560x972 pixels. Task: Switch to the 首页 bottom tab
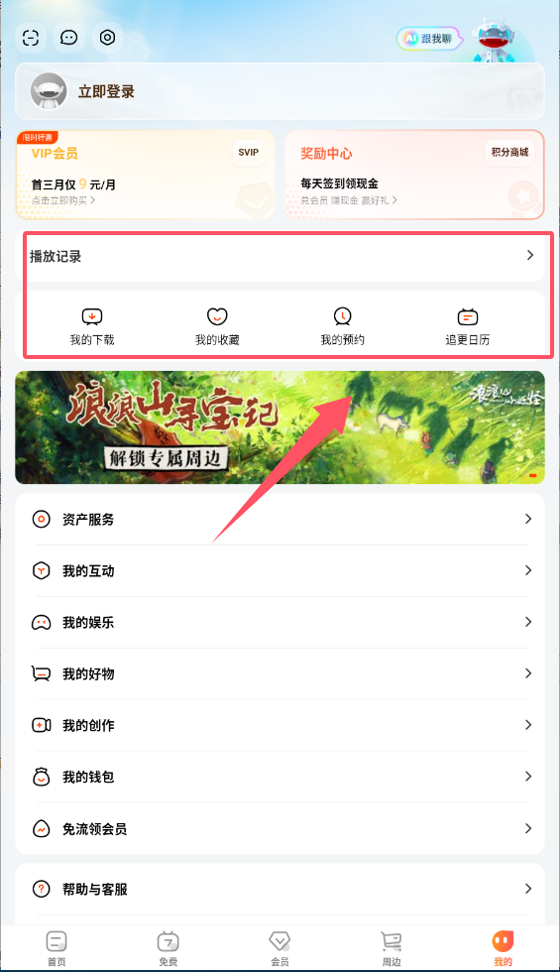pos(56,948)
